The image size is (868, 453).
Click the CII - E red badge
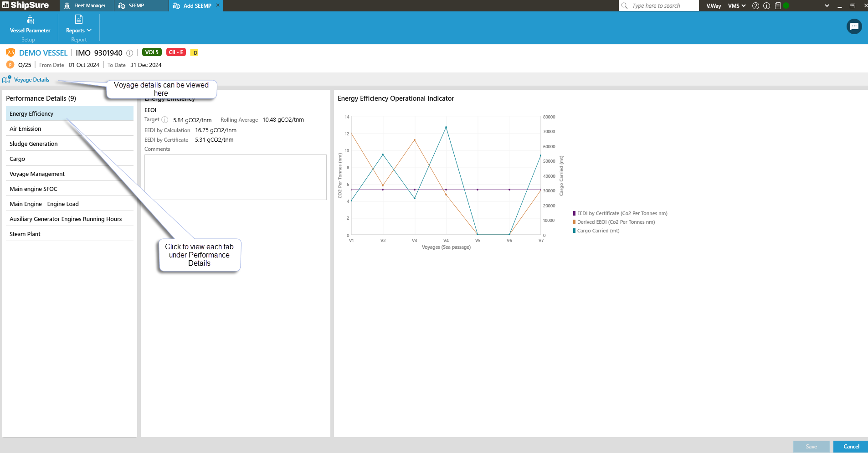point(176,52)
